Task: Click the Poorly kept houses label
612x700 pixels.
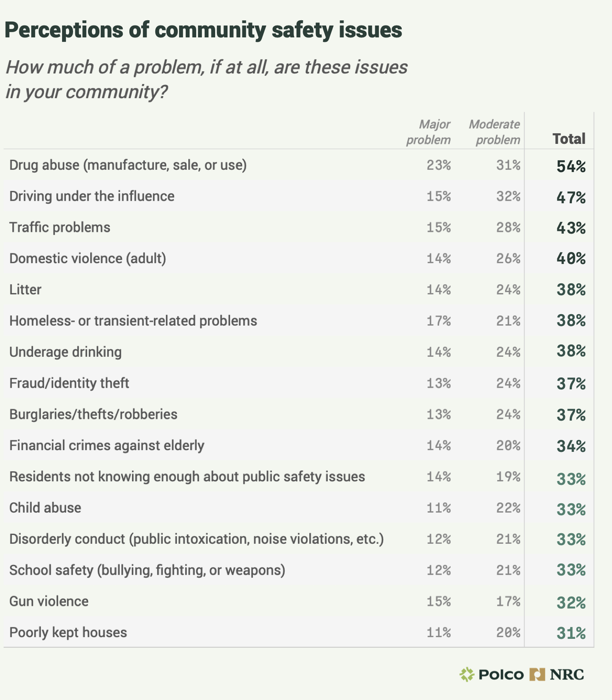Action: pos(68,633)
